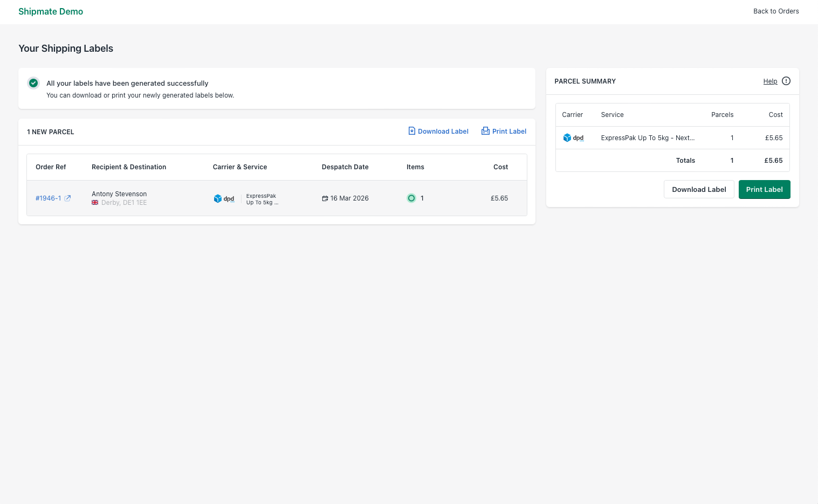
Task: Follow the order reference #1946-1 link
Action: [48, 198]
